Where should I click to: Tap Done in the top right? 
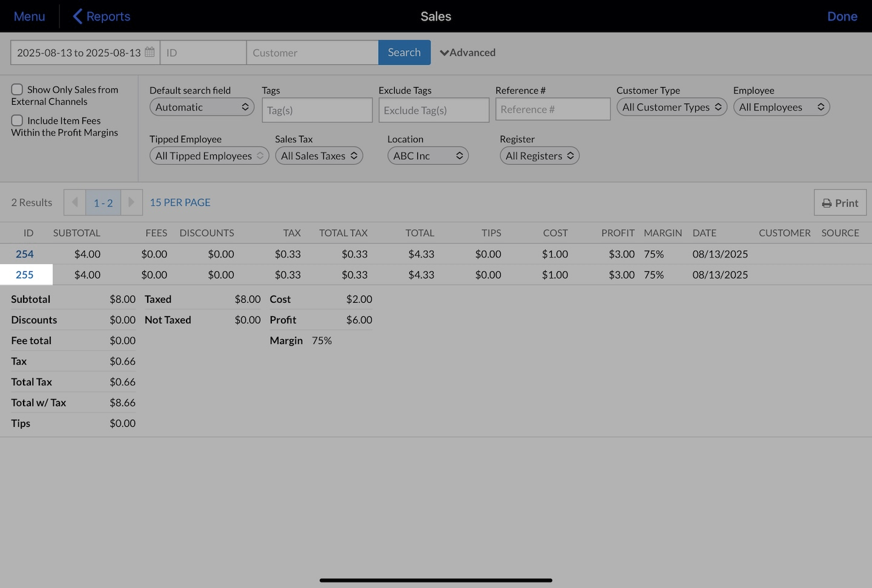point(842,16)
